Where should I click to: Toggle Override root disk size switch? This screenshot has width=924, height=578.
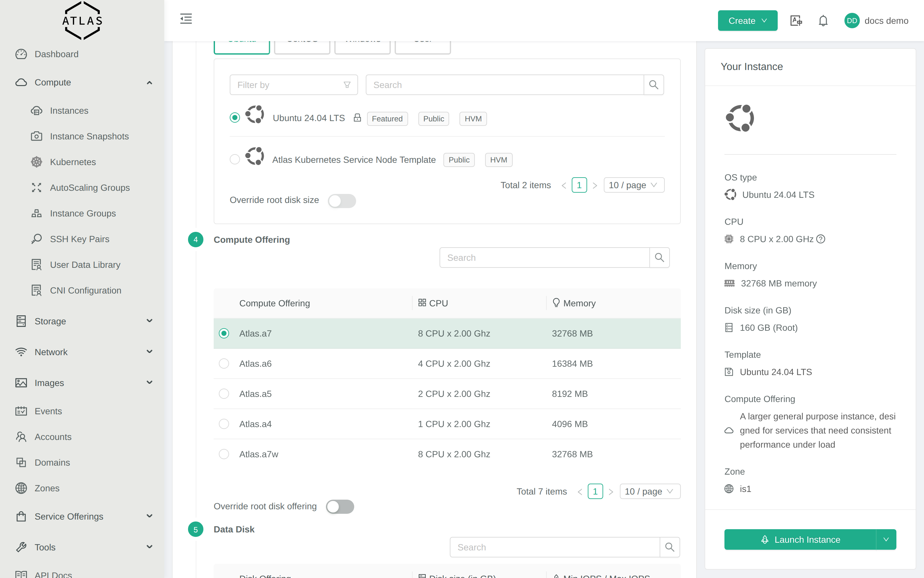coord(342,201)
